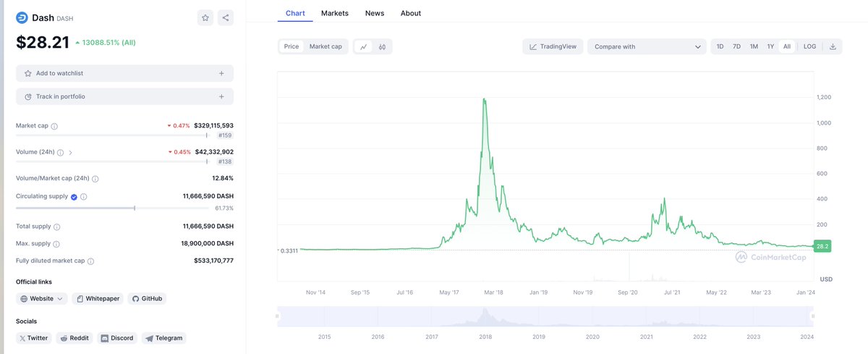Expand Volume (24h) chevron arrow
The height and width of the screenshot is (354, 868).
tap(70, 153)
